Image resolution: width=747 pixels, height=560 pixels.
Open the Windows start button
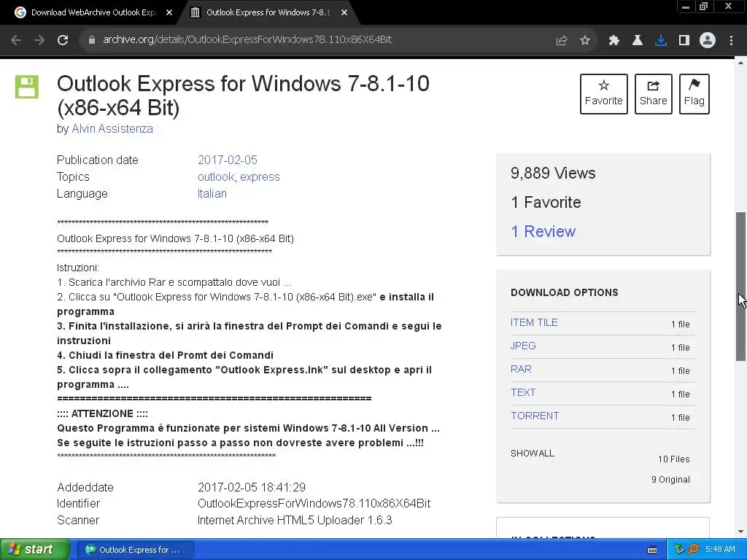point(35,550)
